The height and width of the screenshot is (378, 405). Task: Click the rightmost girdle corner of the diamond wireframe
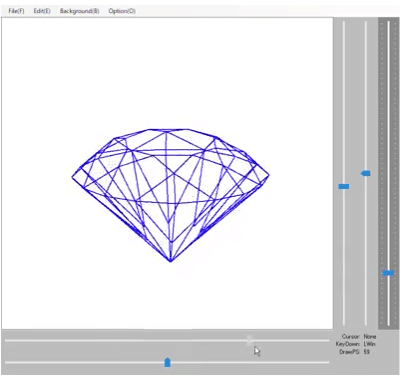point(269,174)
